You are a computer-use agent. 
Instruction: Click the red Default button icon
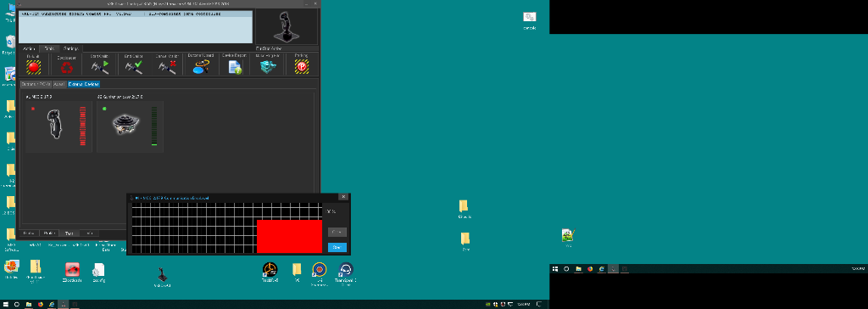click(x=34, y=67)
